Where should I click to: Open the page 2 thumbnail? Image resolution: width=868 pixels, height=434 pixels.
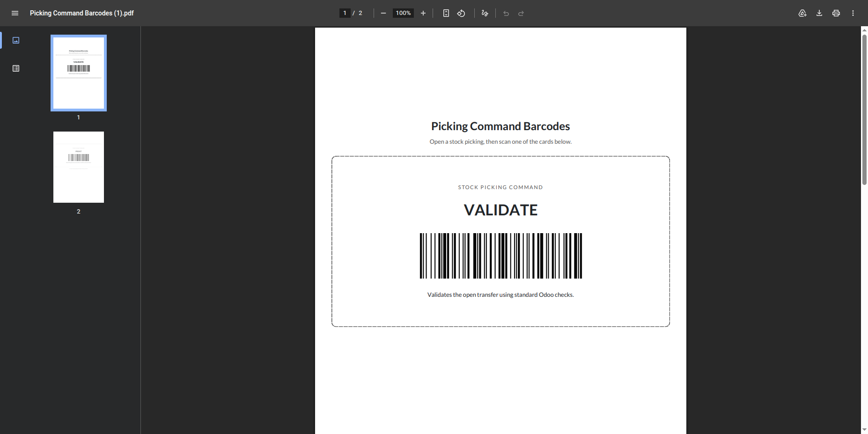(79, 167)
